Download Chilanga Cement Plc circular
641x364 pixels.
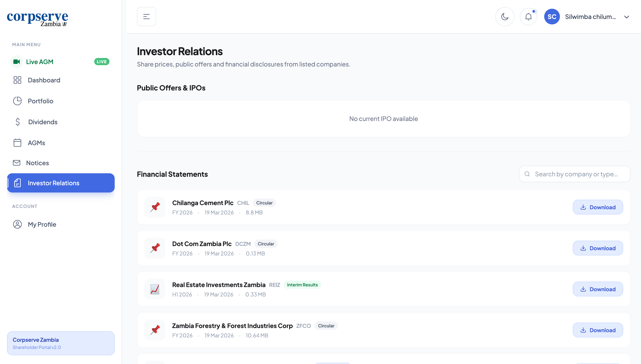[597, 207]
